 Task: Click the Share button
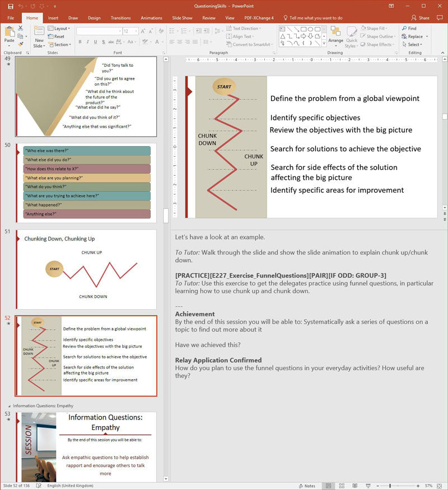coord(420,18)
